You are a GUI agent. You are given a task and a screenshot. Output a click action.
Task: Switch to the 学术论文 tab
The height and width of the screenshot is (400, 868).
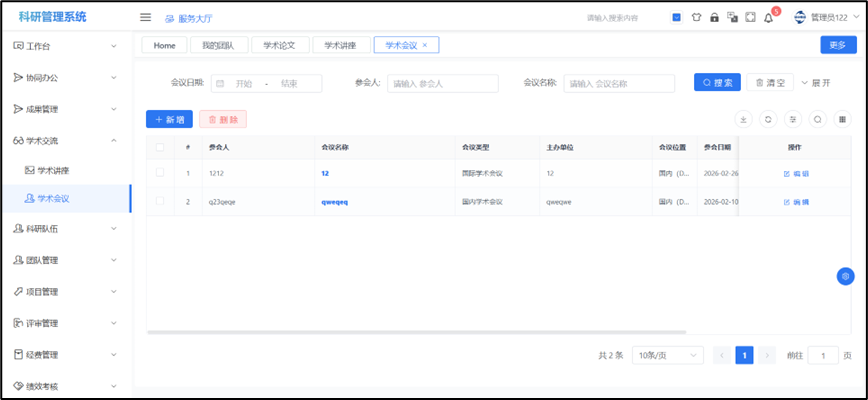[x=279, y=45]
